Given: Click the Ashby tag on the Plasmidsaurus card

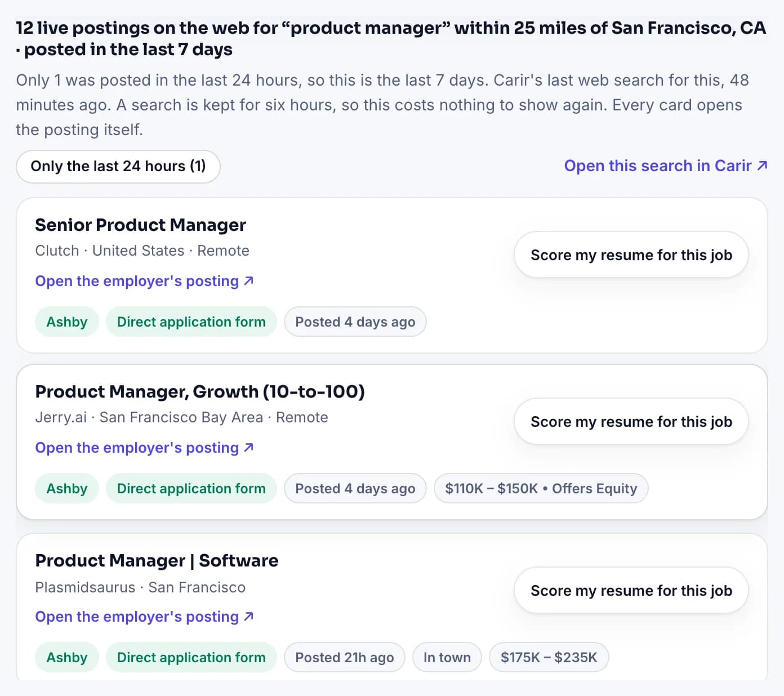Looking at the screenshot, I should (x=67, y=657).
